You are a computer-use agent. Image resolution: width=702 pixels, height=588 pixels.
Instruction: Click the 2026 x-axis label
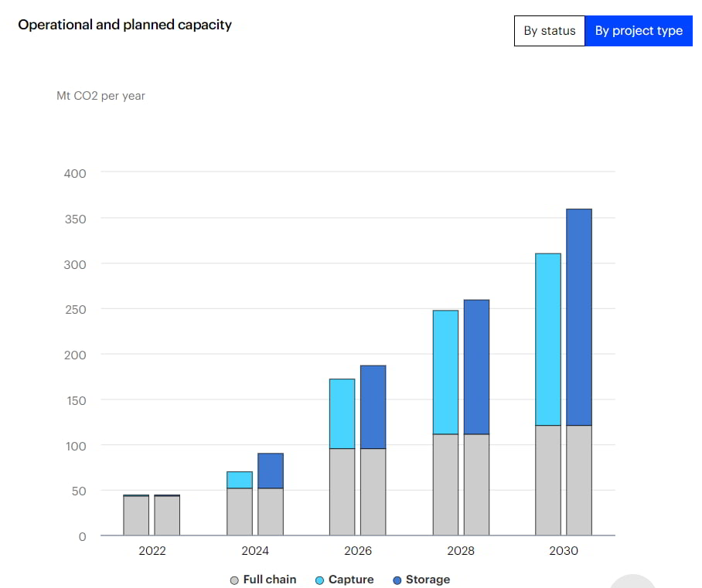click(358, 551)
